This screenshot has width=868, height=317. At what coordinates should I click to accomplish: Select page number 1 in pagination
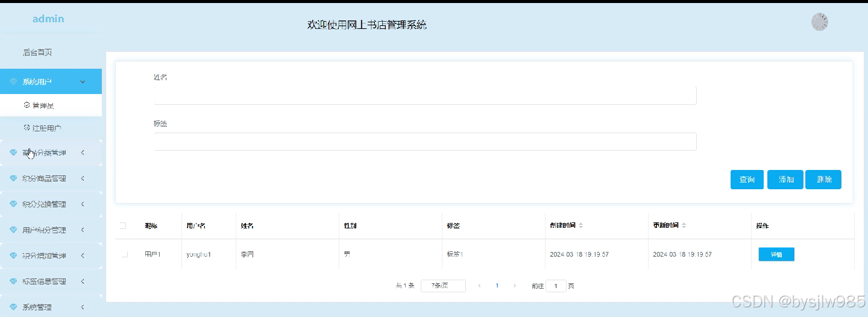pyautogui.click(x=497, y=286)
